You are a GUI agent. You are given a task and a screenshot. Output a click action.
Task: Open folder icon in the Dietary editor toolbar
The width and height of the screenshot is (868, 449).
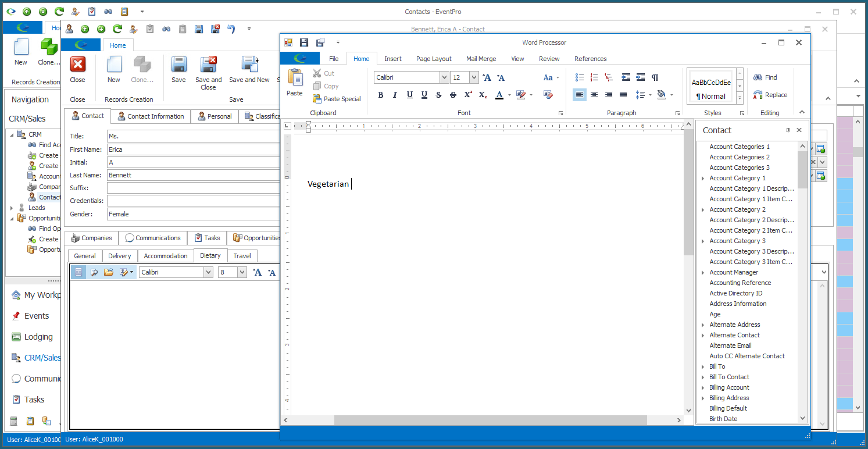pyautogui.click(x=108, y=272)
